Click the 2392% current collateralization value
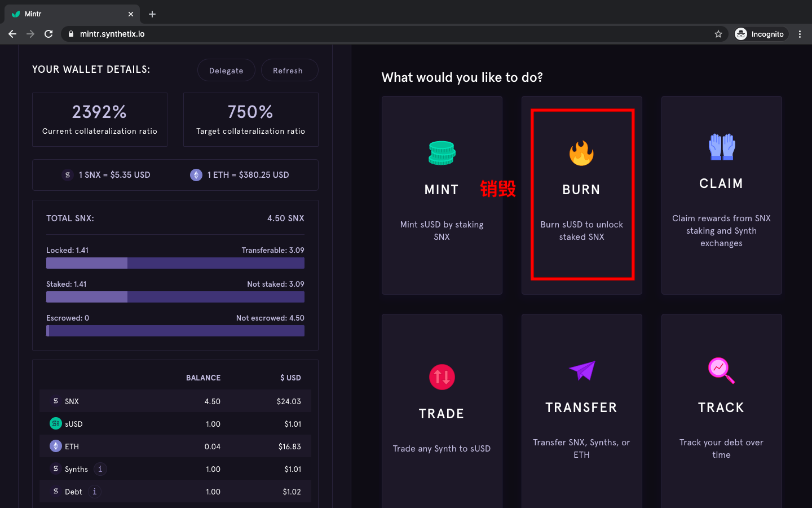The height and width of the screenshot is (508, 812). point(99,112)
